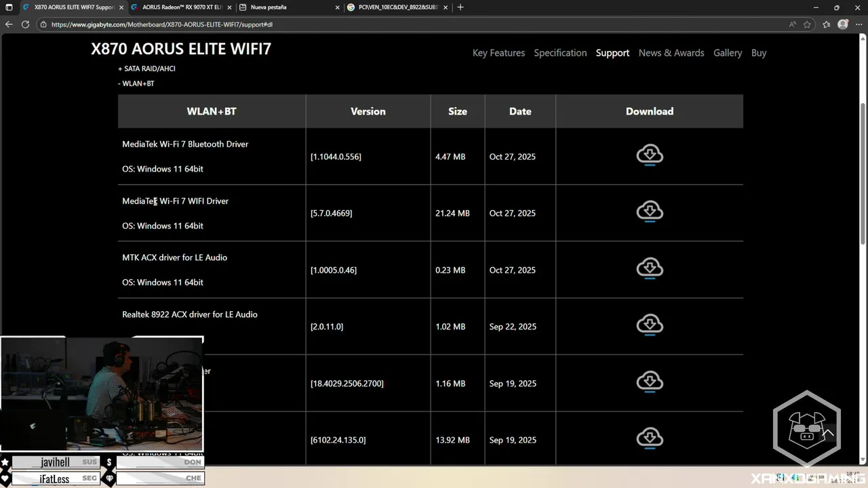
Task: Close the AORUS Radeon RX 9070 XT tab
Action: pos(229,7)
